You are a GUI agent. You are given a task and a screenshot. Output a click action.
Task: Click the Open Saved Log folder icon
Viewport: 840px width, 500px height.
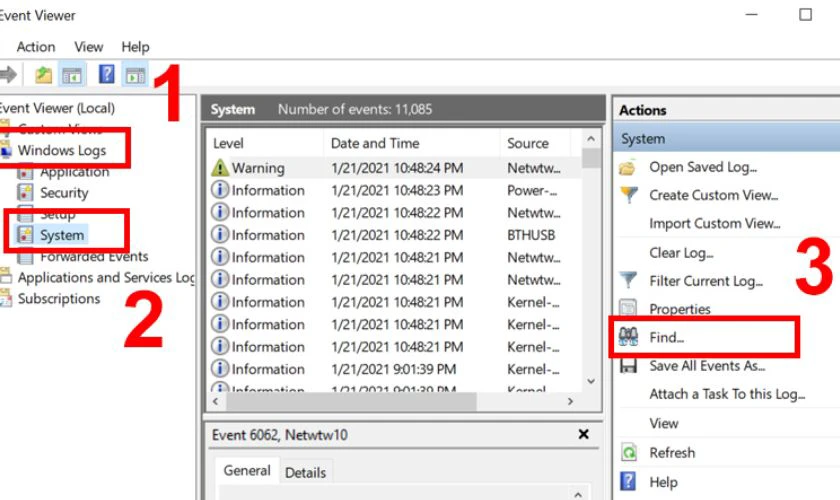(x=629, y=167)
